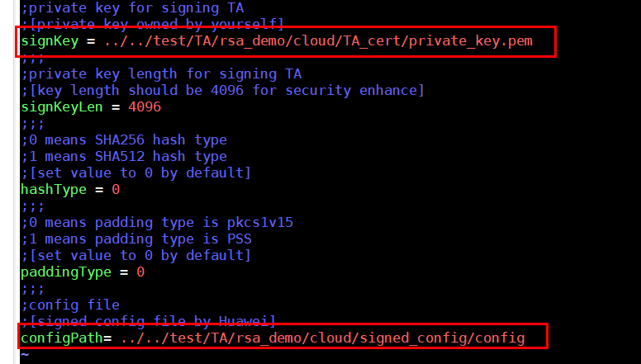Screen dimensions: 641x364
Task: Click the signed_config/config path value
Action: click(322, 338)
